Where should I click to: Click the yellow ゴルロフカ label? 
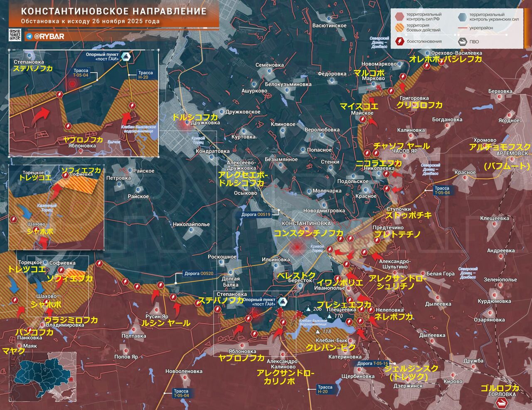tap(500, 388)
